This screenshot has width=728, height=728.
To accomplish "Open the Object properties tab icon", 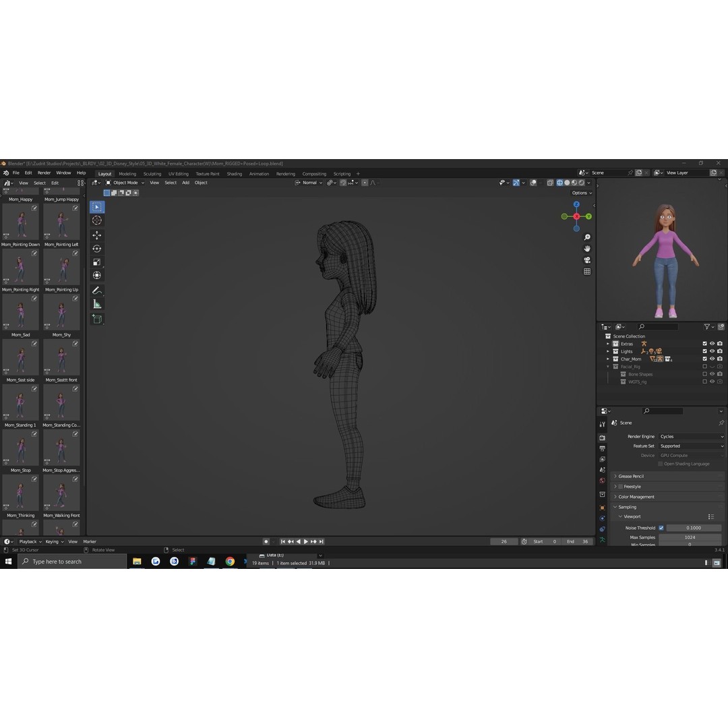I will 602,508.
